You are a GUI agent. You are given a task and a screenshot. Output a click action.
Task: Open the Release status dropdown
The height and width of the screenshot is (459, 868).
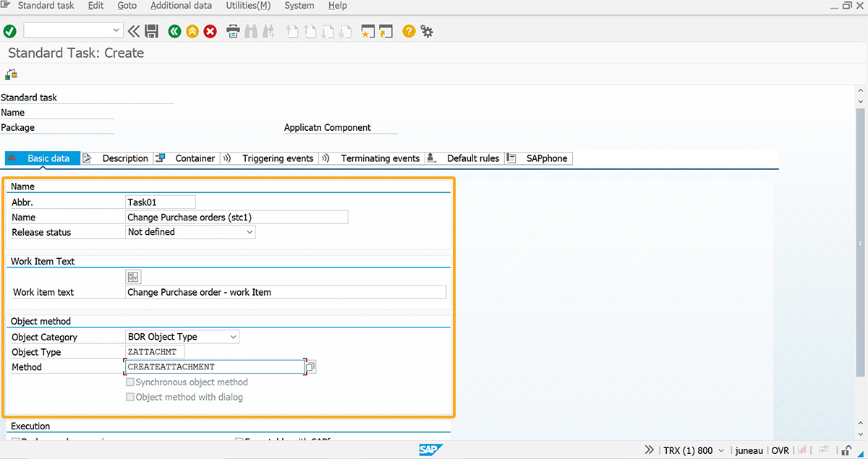tap(250, 232)
